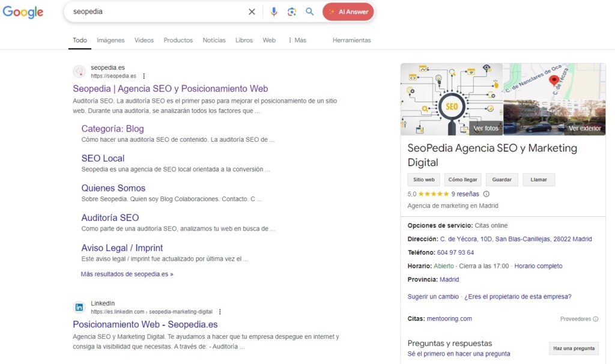Clear the search box with the X icon
Screen dimensions: 615x364
[x=252, y=12]
